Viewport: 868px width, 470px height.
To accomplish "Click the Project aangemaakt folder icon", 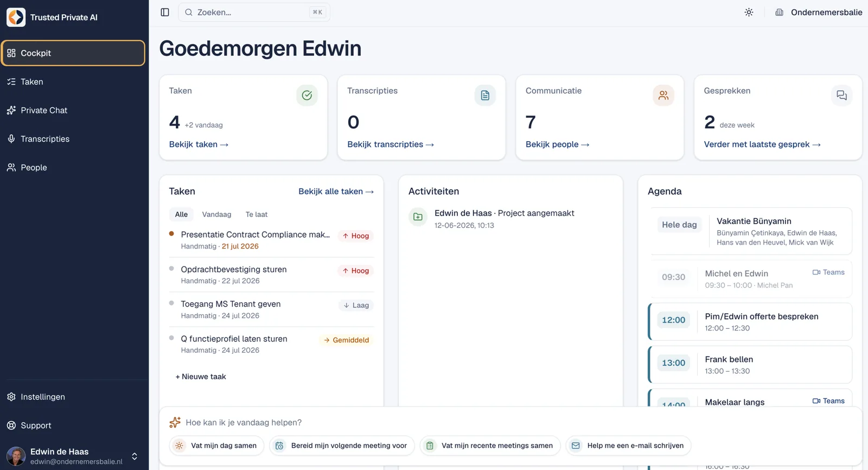I will (x=418, y=217).
